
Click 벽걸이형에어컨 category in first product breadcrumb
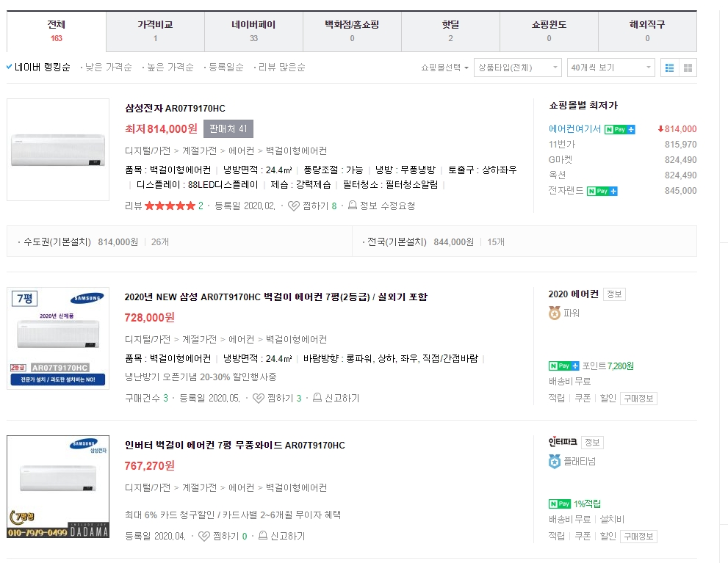coord(296,150)
